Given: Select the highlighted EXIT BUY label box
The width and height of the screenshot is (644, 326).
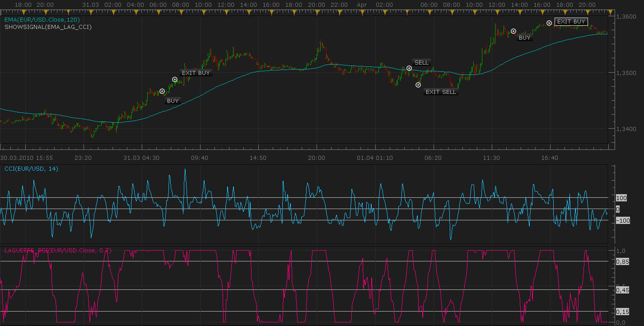Looking at the screenshot, I should tap(571, 22).
